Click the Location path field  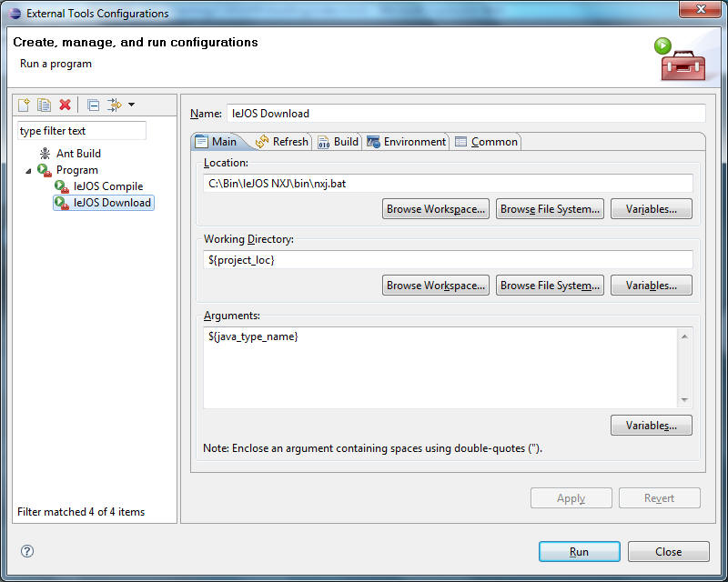tap(448, 184)
